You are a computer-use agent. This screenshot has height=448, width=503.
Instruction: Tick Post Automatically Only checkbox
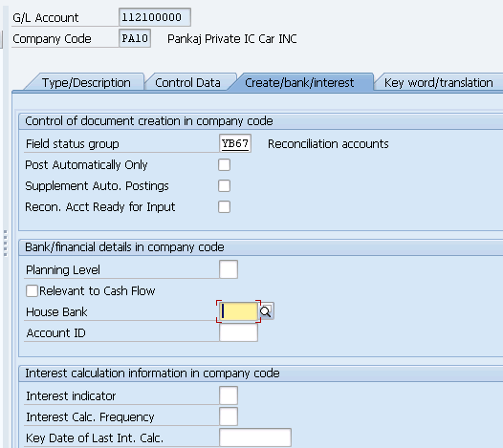224,164
